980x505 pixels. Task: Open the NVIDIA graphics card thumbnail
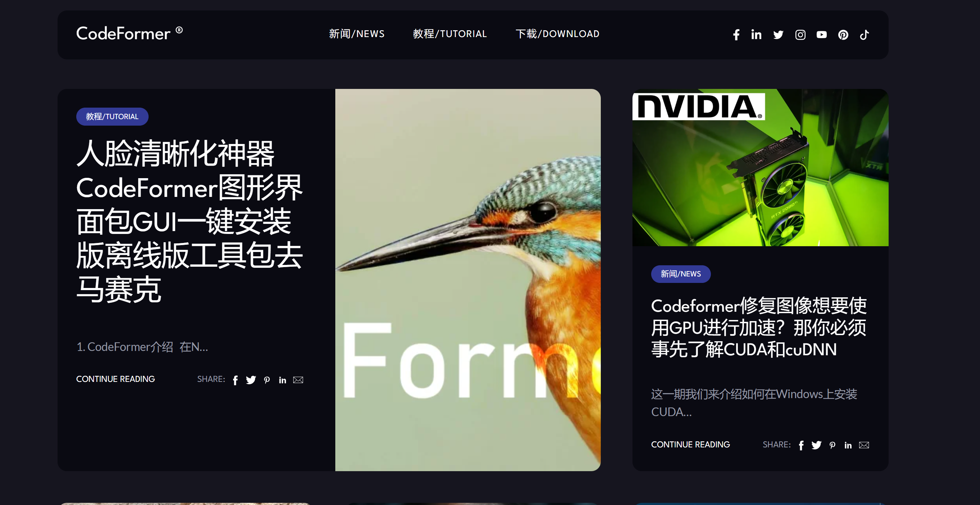pos(760,167)
